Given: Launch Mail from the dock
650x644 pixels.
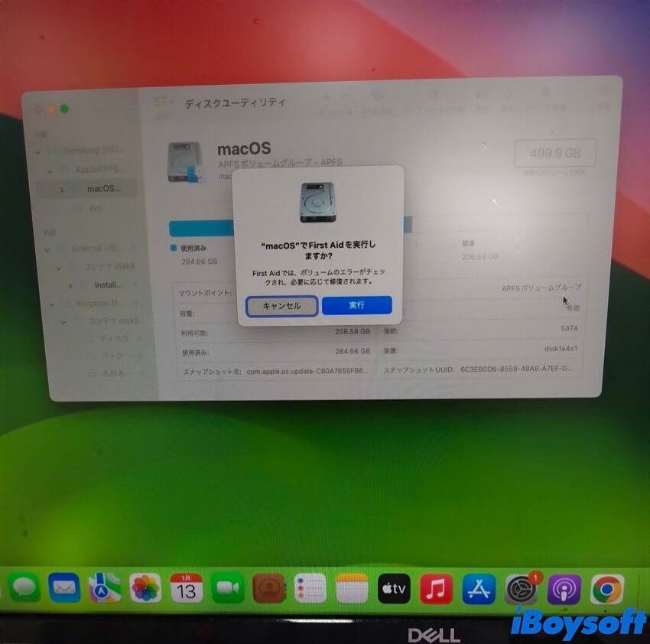Looking at the screenshot, I should pyautogui.click(x=64, y=588).
